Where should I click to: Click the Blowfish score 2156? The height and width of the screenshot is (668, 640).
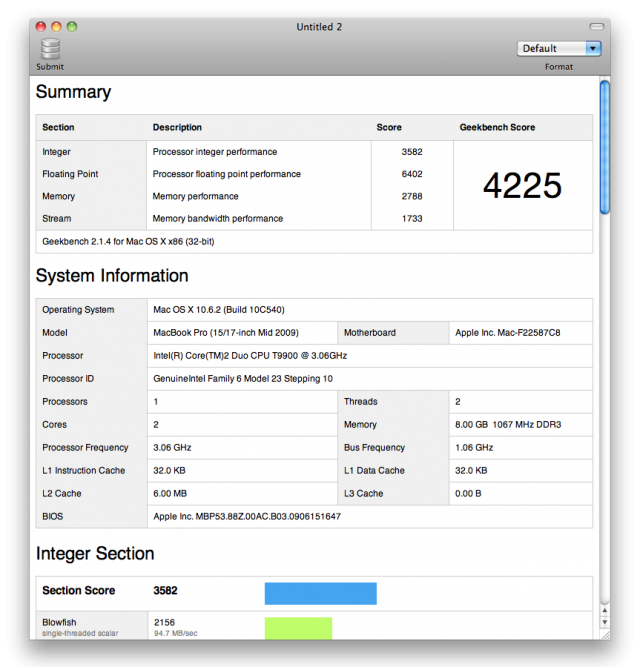(164, 622)
